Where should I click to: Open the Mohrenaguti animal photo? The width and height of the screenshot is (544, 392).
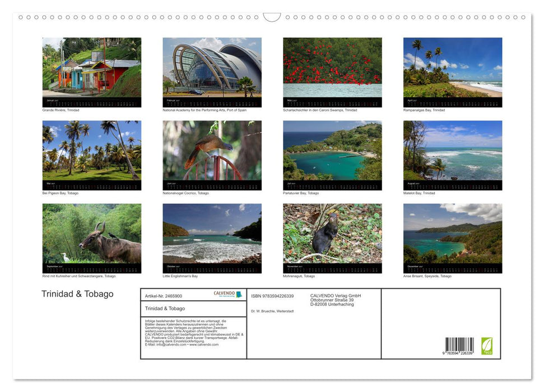(332, 234)
